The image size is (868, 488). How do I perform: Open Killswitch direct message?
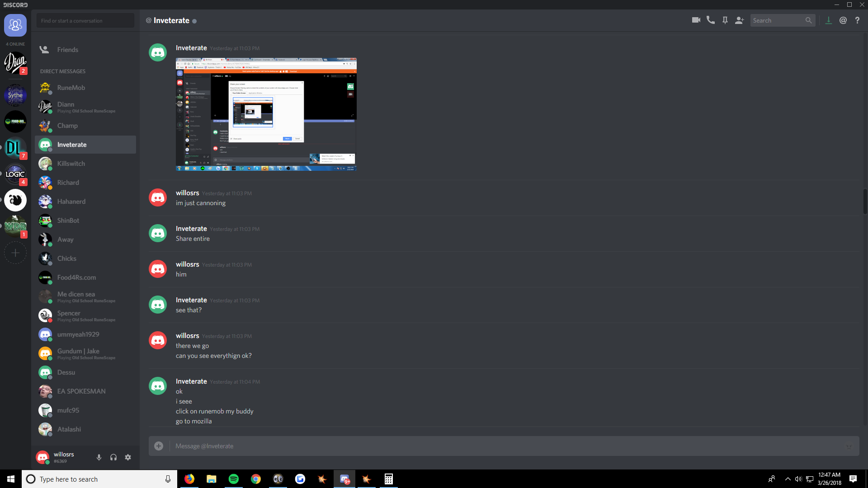click(71, 164)
